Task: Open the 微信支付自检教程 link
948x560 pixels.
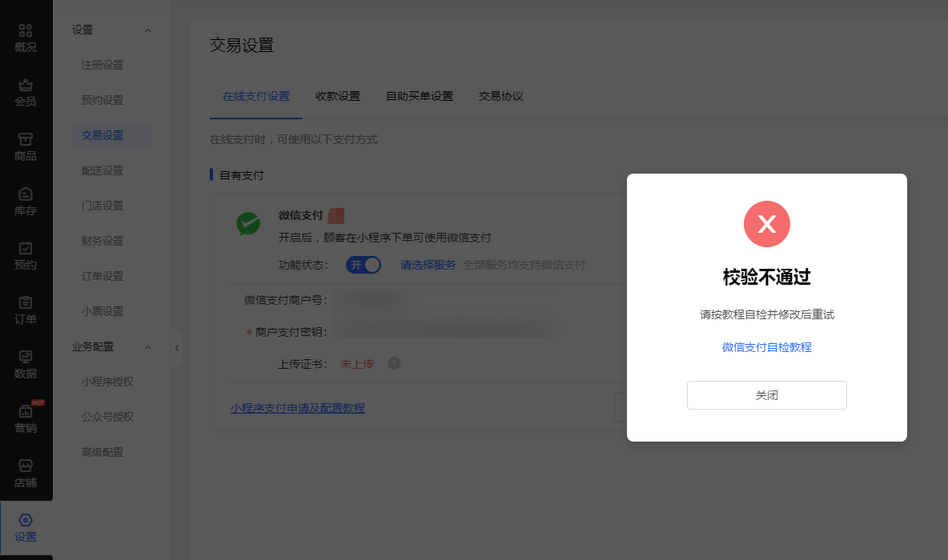Action: (766, 347)
